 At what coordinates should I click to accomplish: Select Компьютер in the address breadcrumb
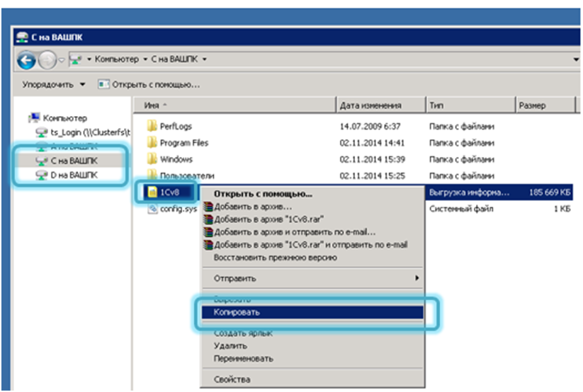pyautogui.click(x=116, y=59)
